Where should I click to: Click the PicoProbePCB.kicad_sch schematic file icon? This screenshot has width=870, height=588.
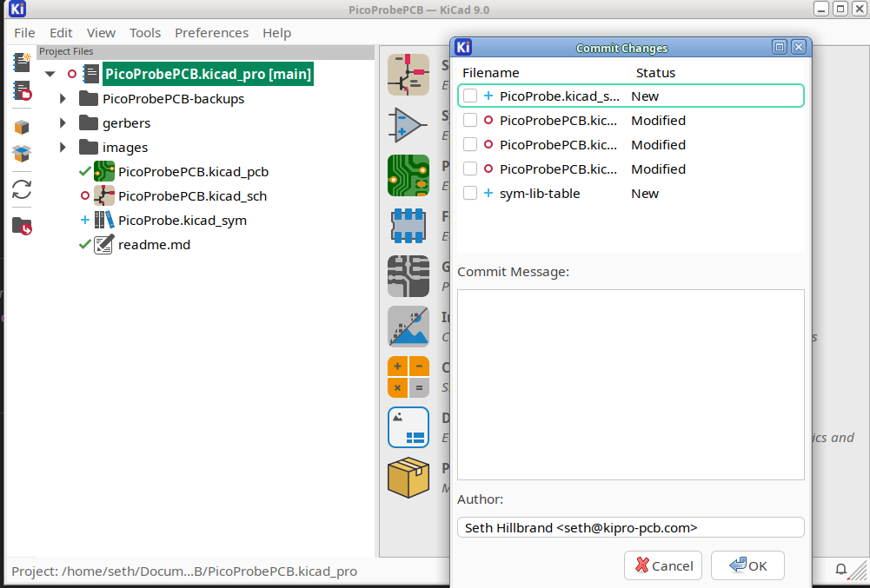tap(104, 195)
